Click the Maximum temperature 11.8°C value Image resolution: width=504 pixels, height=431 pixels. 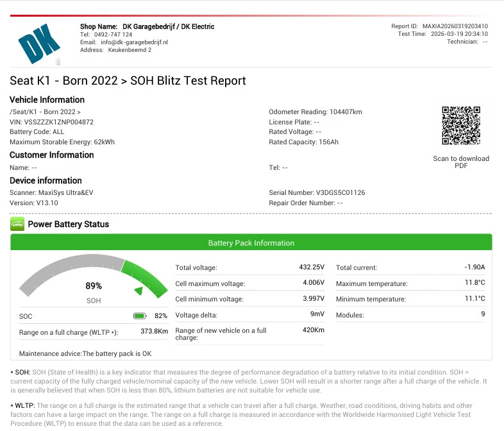tap(474, 283)
